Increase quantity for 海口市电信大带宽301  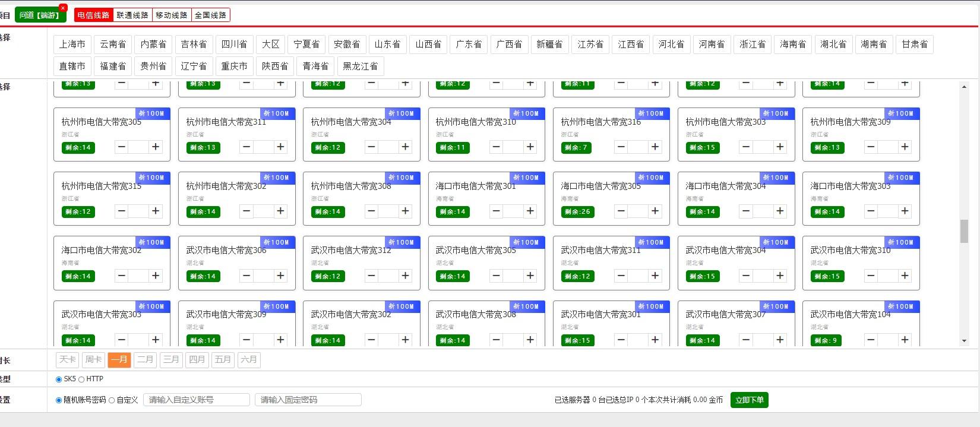[530, 211]
